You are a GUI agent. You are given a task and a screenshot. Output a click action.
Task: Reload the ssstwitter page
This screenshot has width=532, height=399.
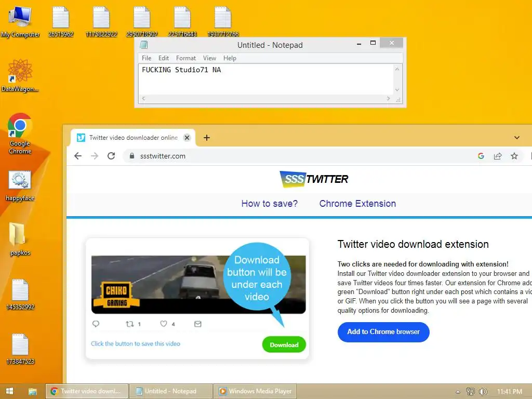(111, 156)
